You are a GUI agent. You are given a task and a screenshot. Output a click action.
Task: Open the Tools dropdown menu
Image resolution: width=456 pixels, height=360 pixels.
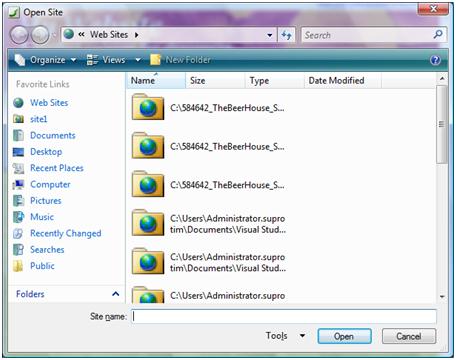pos(285,336)
